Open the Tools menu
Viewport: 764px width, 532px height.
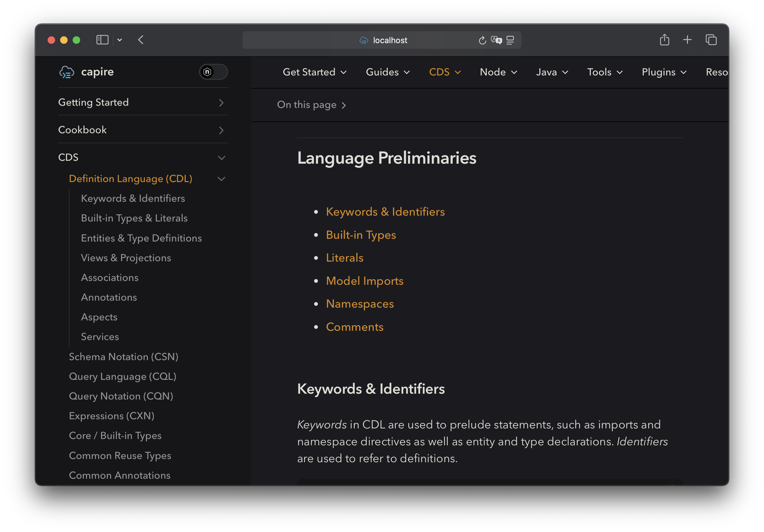coord(605,72)
